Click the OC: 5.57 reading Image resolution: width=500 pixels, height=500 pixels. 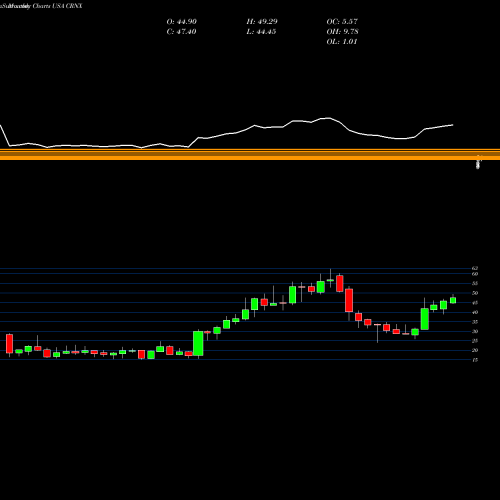pyautogui.click(x=342, y=22)
